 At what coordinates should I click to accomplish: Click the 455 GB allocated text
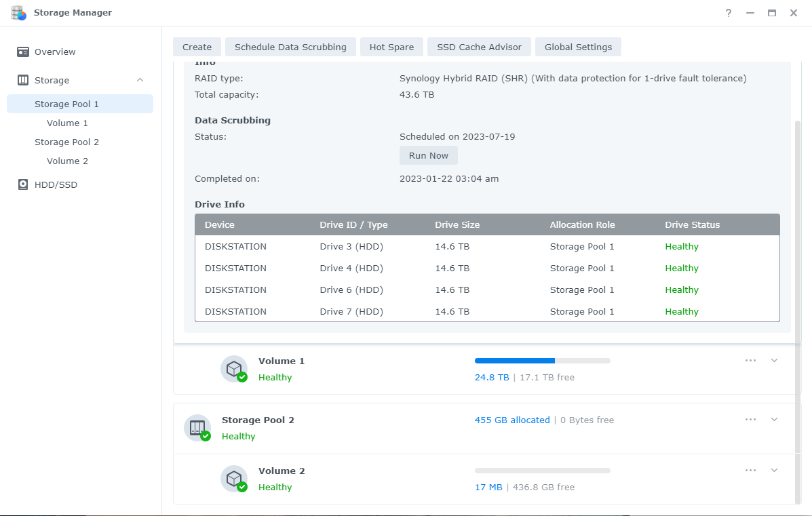512,420
